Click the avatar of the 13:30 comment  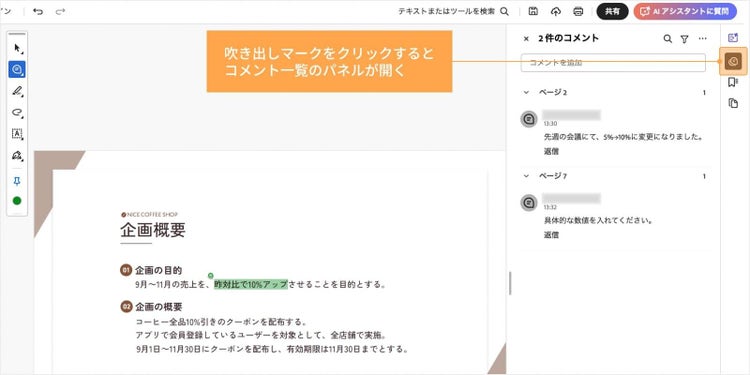(529, 119)
